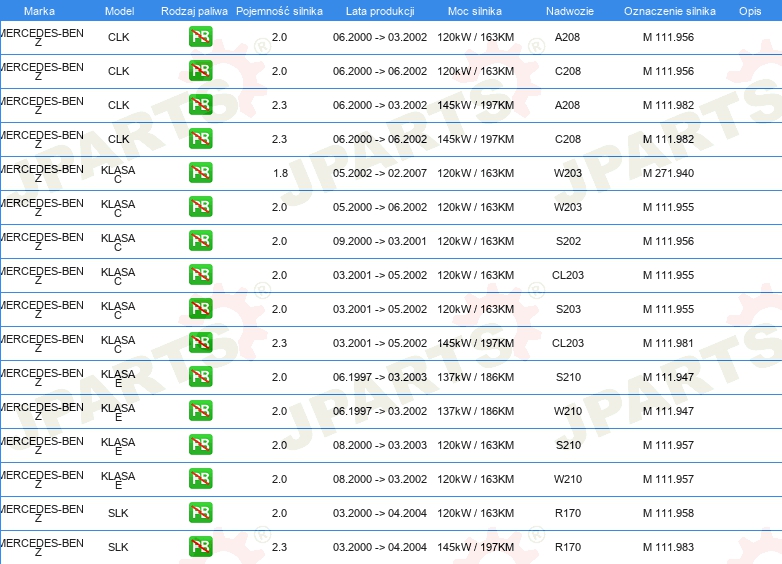
Task: Click the Oznaczenie silnika column header
Action: (x=670, y=11)
